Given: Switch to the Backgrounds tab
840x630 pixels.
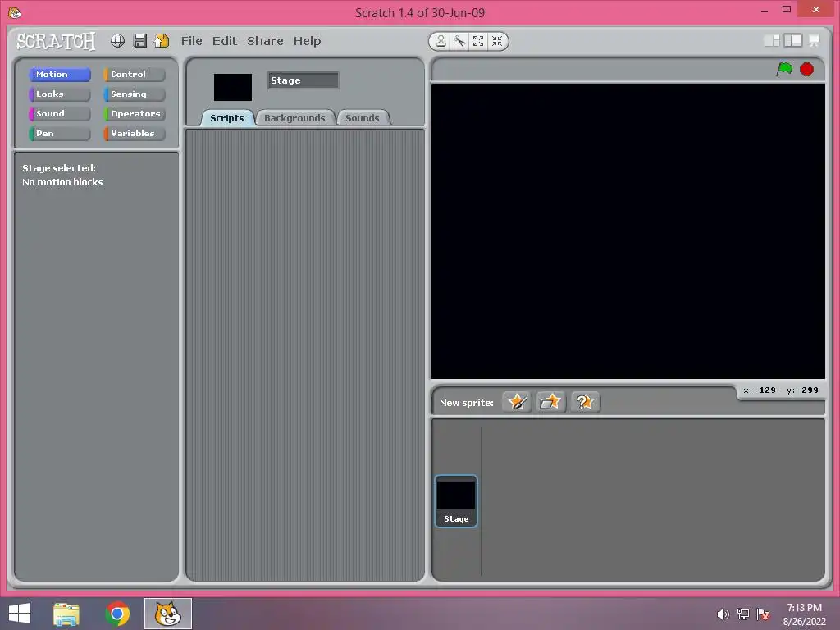Looking at the screenshot, I should [x=294, y=118].
